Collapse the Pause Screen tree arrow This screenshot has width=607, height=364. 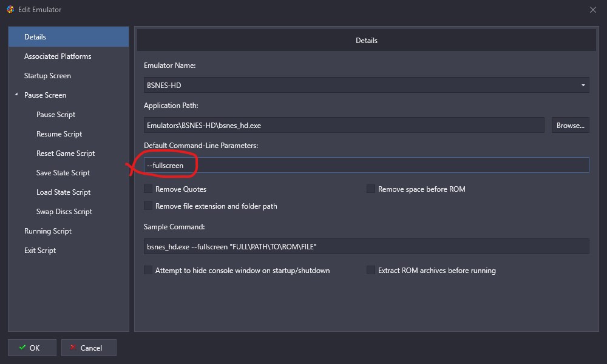click(16, 95)
